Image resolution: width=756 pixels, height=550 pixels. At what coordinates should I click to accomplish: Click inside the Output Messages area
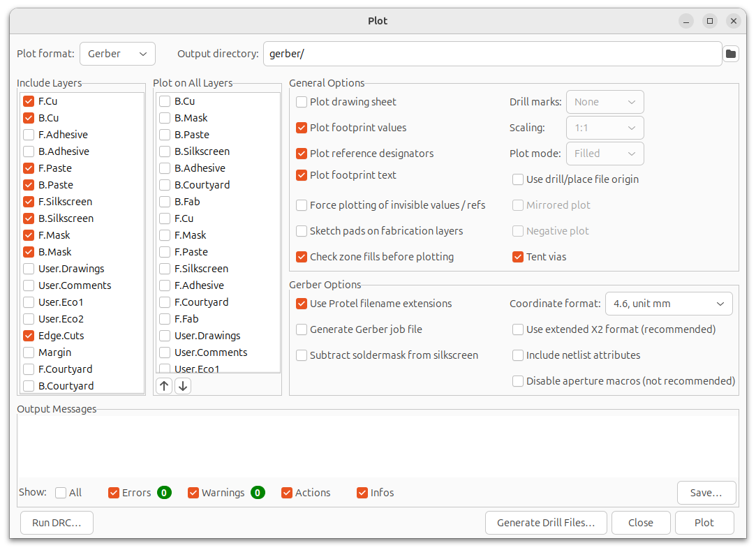tap(378, 446)
